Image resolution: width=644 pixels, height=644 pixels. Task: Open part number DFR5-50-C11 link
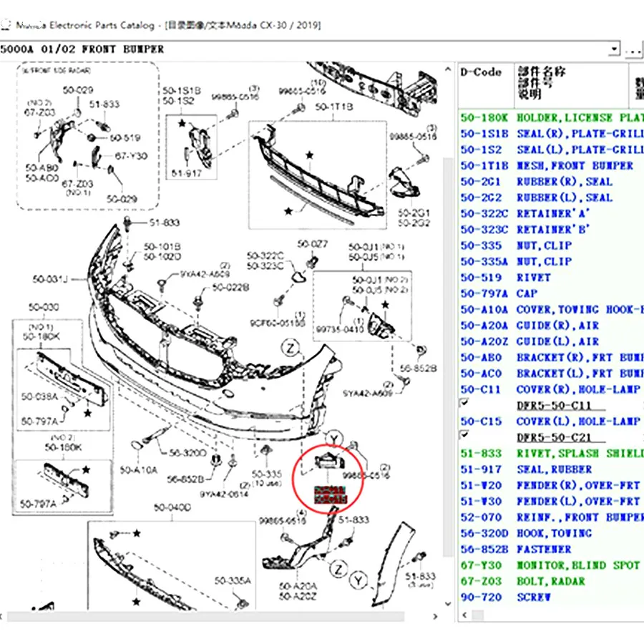point(554,406)
